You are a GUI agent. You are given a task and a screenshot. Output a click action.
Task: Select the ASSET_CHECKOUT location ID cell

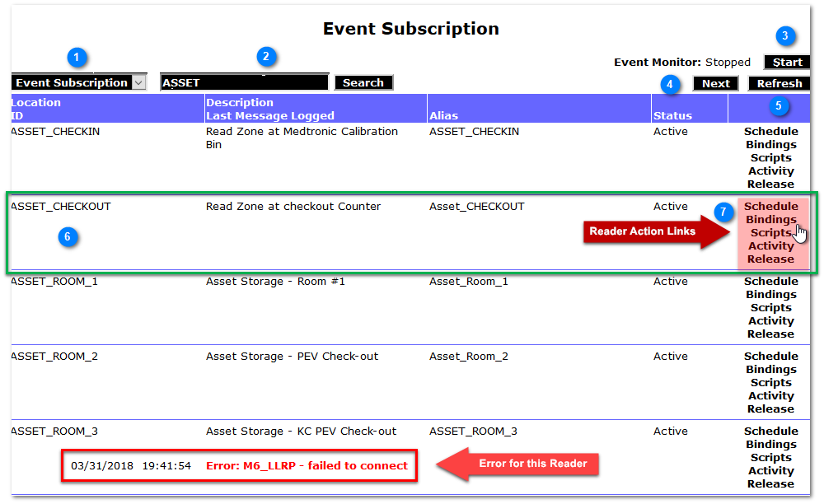62,207
